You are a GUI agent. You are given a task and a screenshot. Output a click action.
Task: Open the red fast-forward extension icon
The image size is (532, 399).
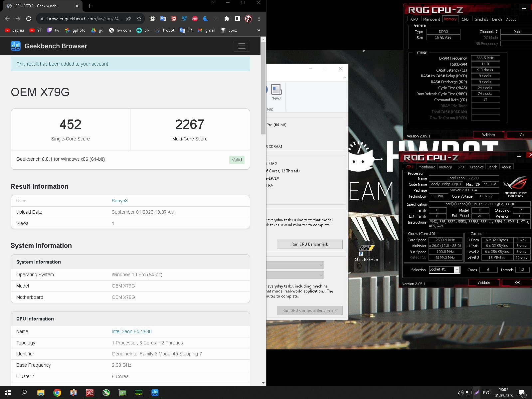coord(174,19)
